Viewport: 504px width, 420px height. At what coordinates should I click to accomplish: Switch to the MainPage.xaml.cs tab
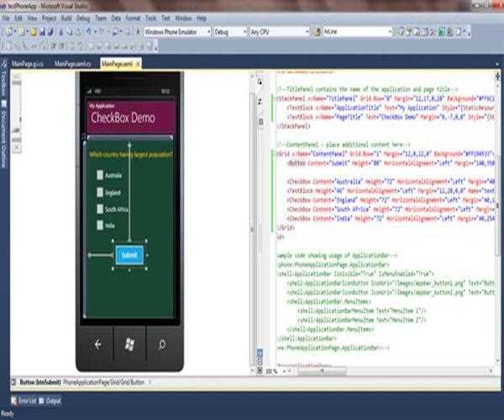(72, 63)
